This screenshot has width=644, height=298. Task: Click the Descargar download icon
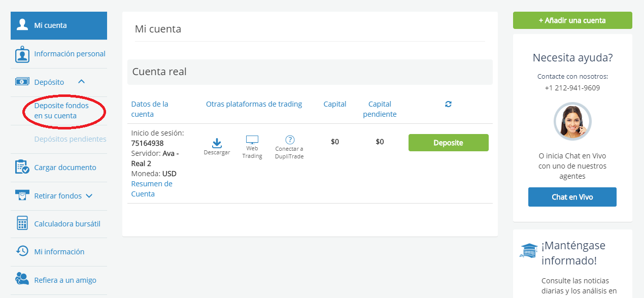coord(217,143)
